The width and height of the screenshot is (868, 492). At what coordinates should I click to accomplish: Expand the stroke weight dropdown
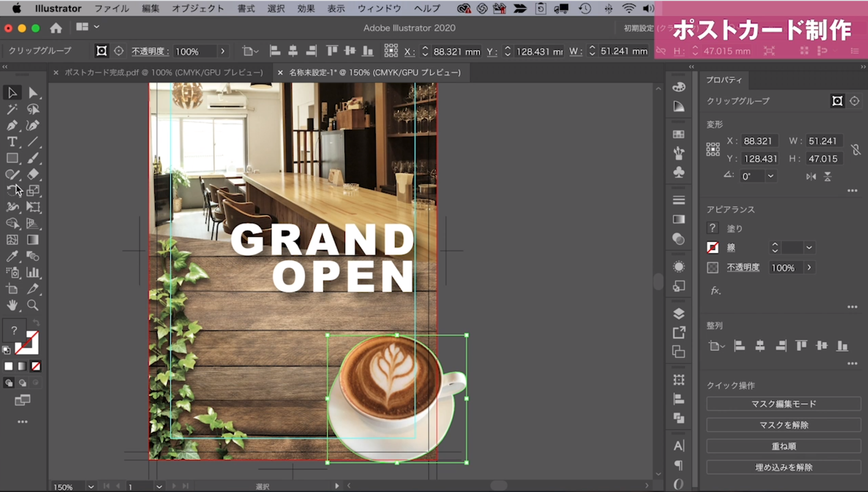point(809,248)
